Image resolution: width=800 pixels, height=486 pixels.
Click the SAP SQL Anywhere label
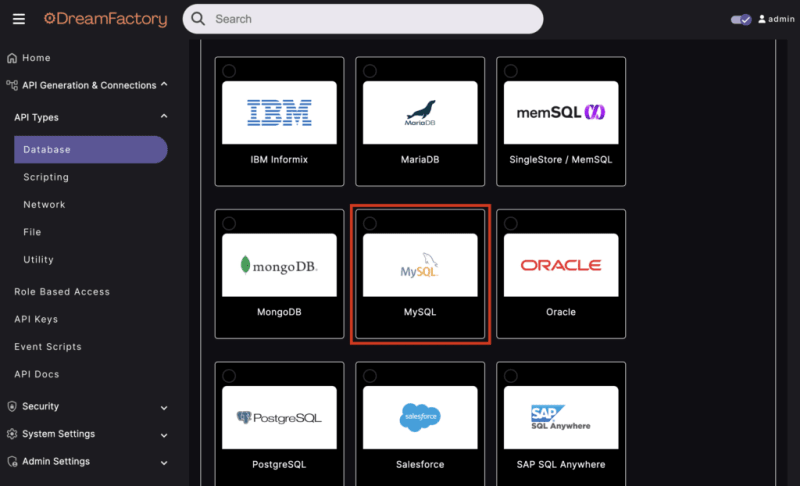[561, 465]
